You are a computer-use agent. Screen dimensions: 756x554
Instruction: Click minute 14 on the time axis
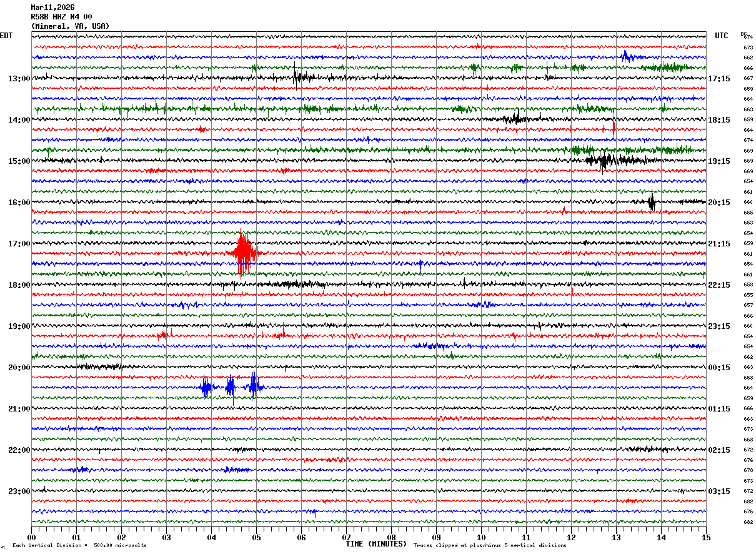pos(661,537)
